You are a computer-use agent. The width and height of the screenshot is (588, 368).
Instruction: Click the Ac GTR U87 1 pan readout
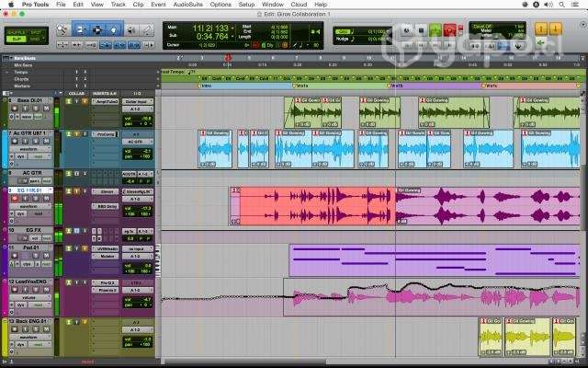(138, 156)
